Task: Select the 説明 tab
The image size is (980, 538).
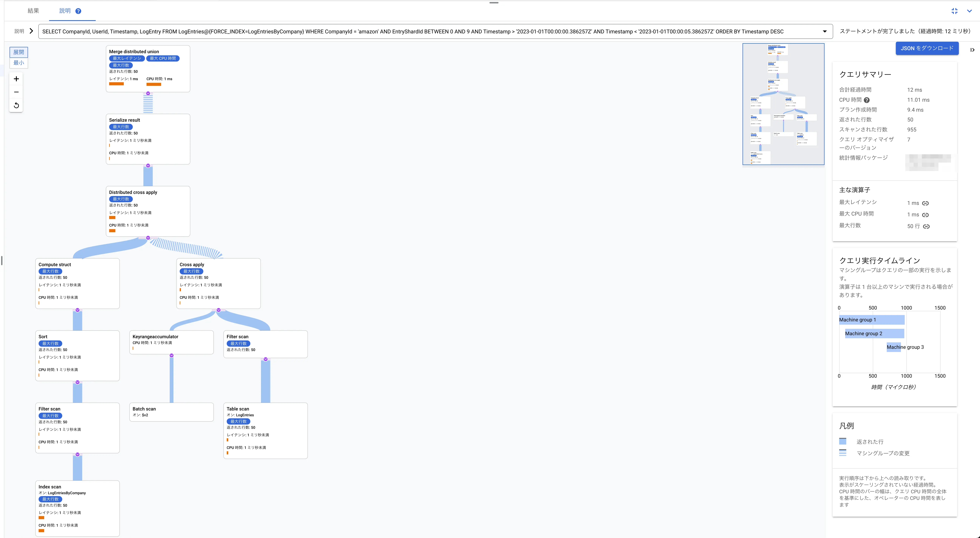Action: [x=65, y=11]
